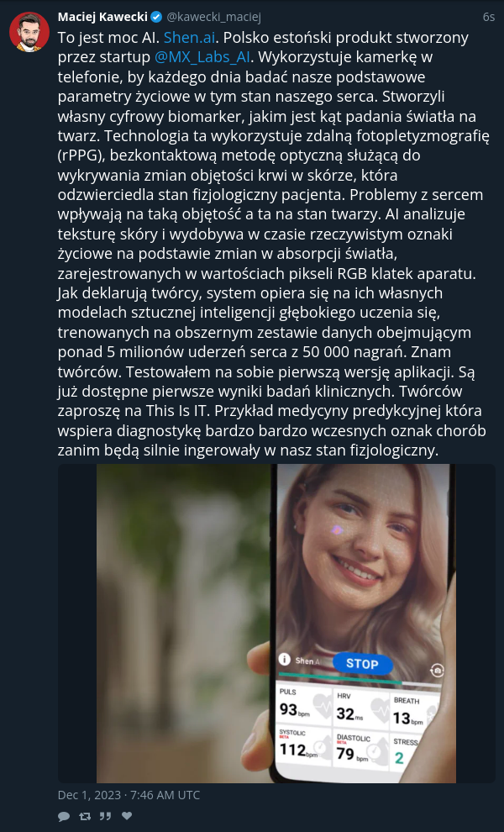Open the Shen.ai link
This screenshot has width=504, height=832.
[189, 38]
